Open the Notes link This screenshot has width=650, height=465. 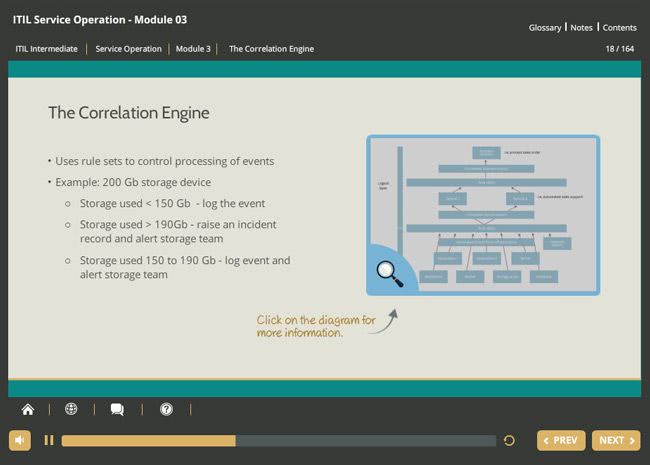click(x=581, y=28)
